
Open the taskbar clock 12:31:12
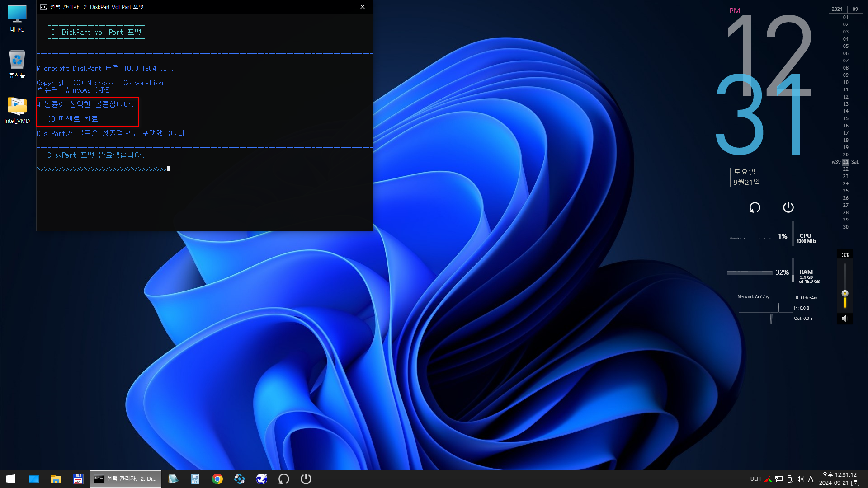point(840,479)
